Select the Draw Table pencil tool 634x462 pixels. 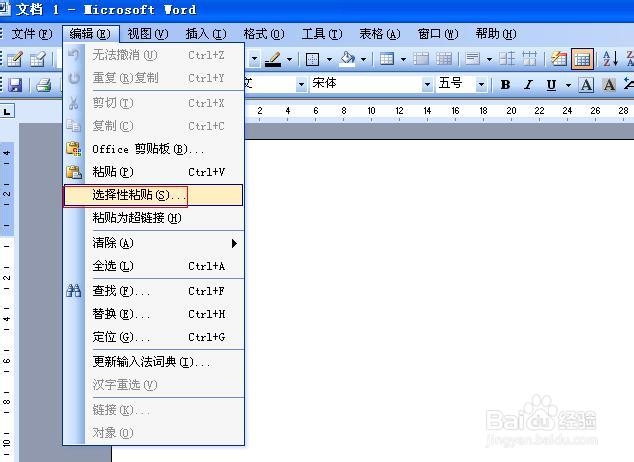15,59
